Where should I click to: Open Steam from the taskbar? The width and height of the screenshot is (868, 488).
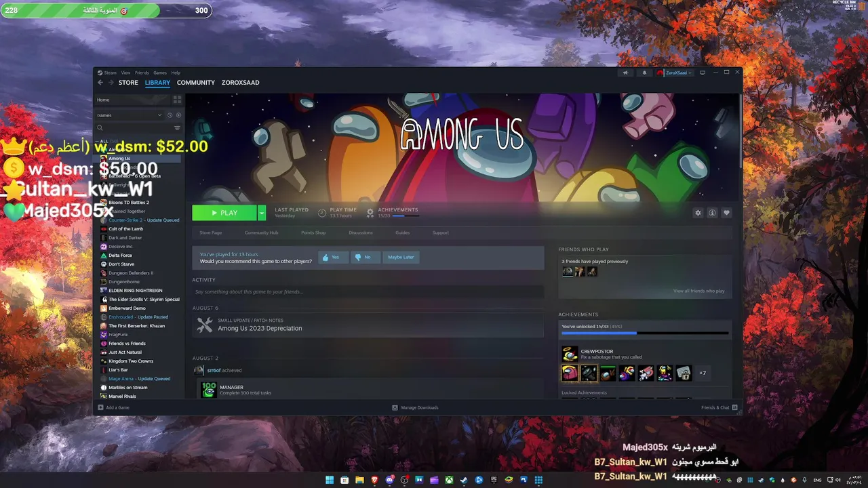(x=464, y=480)
